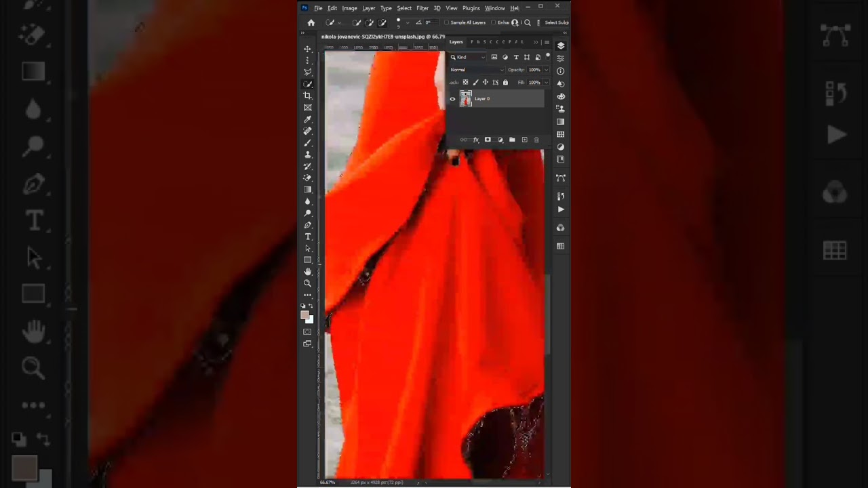Select the Gradient tool
This screenshot has width=868, height=488.
click(x=308, y=190)
